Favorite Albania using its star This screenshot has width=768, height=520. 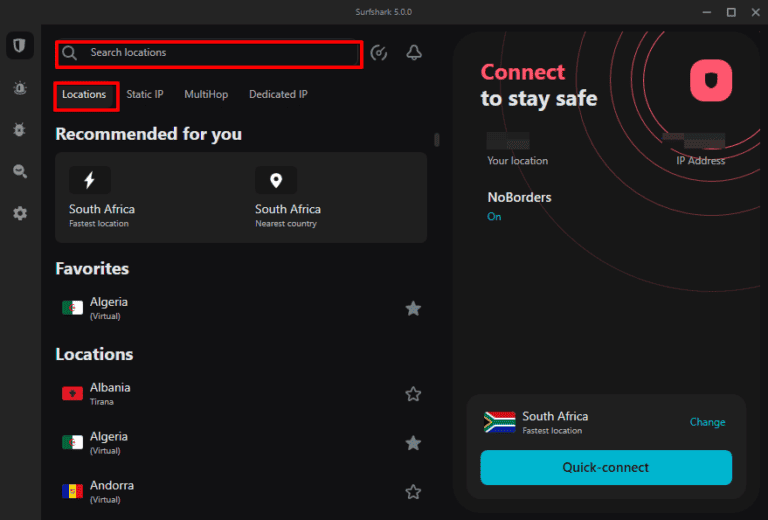(x=413, y=394)
